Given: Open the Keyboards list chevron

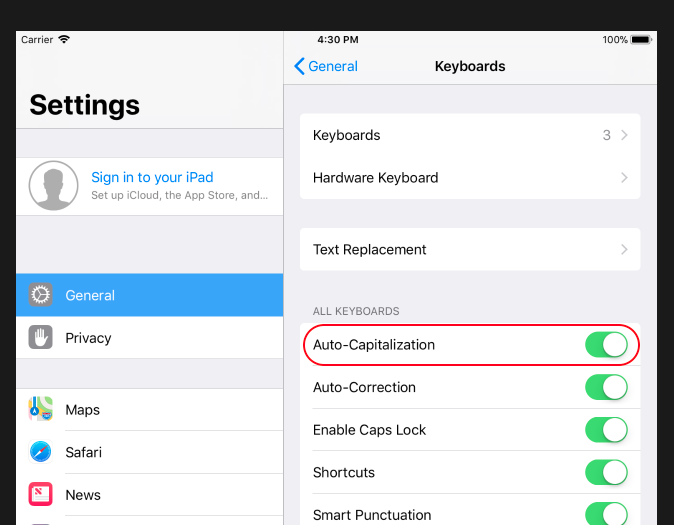Looking at the screenshot, I should [624, 135].
